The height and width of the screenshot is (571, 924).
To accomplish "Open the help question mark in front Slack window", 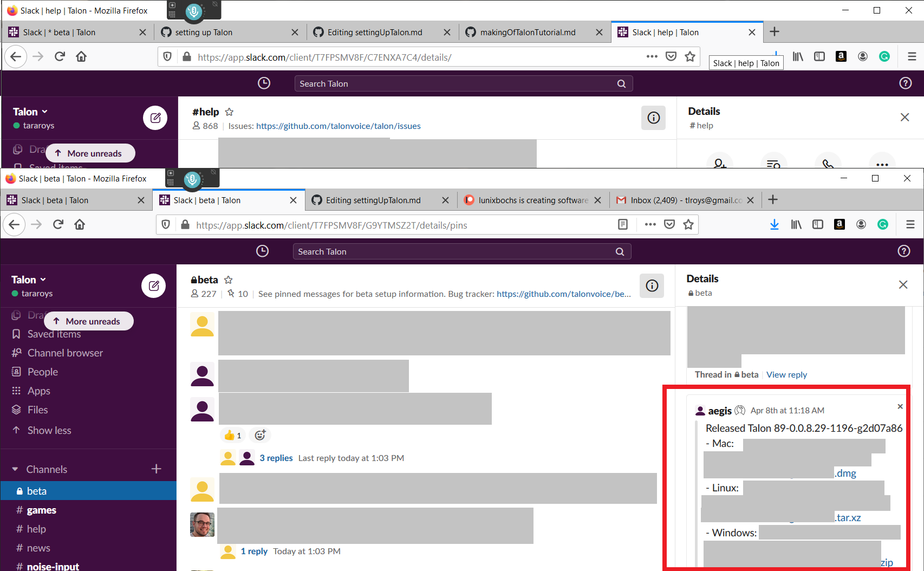I will (x=904, y=251).
